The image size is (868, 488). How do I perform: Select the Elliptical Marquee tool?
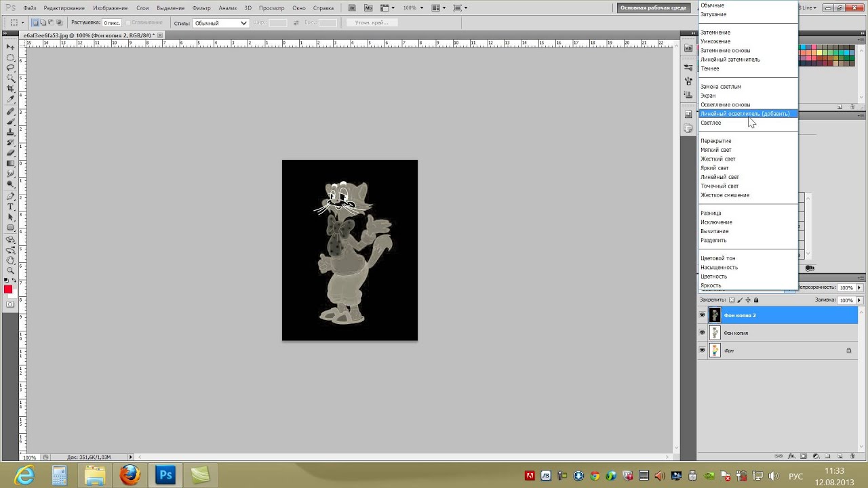11,58
